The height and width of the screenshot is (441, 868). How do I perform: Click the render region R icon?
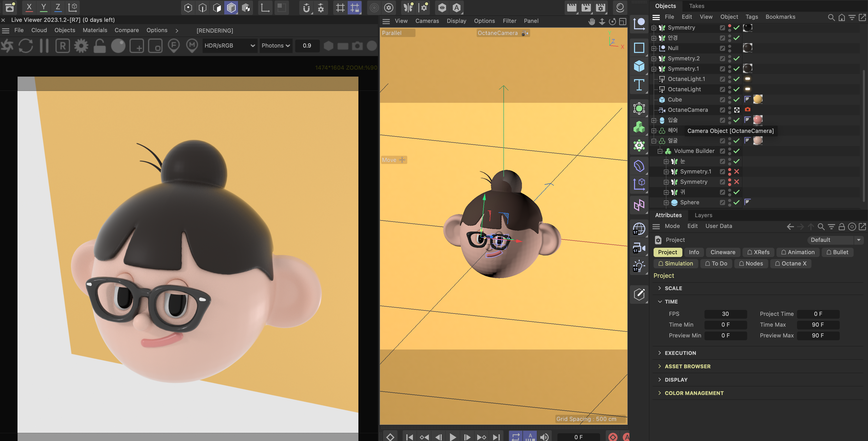[x=63, y=45]
